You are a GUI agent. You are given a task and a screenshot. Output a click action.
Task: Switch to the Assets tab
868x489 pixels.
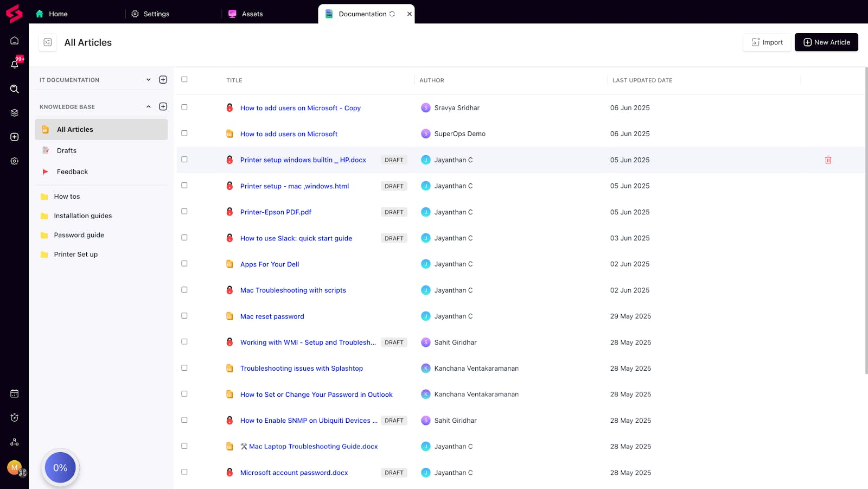[x=246, y=14]
